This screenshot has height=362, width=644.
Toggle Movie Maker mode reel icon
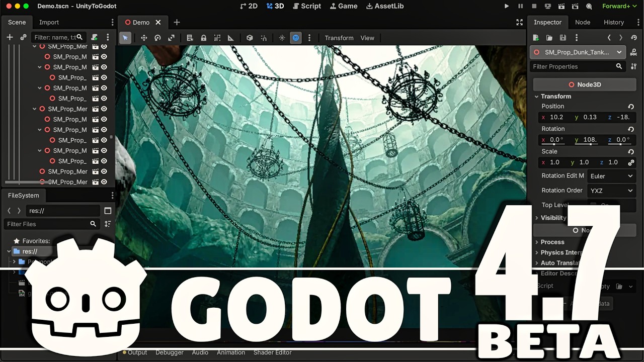point(588,6)
